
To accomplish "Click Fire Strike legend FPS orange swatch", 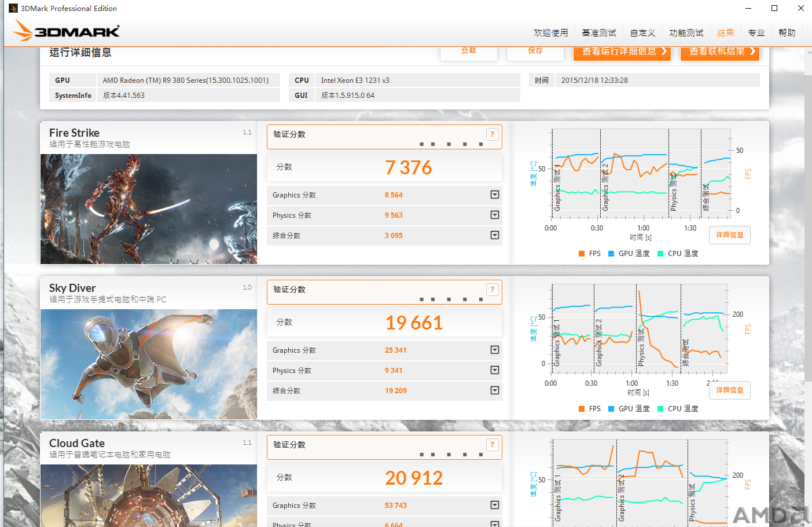I will [582, 254].
